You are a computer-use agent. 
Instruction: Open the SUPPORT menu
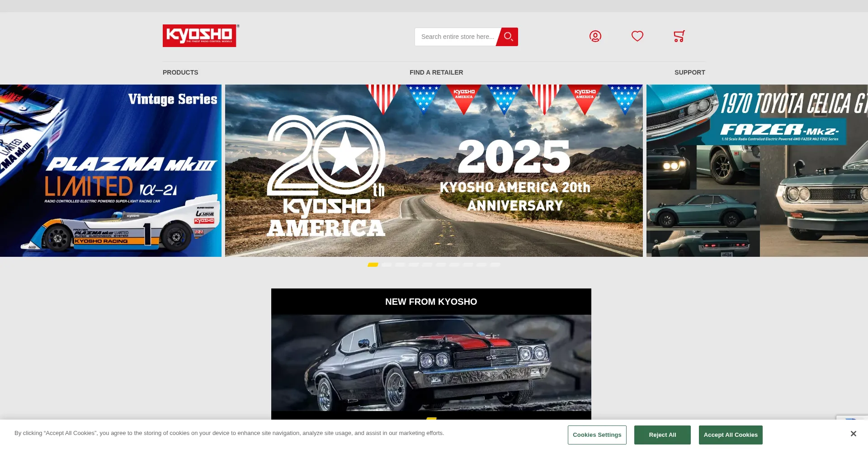689,72
